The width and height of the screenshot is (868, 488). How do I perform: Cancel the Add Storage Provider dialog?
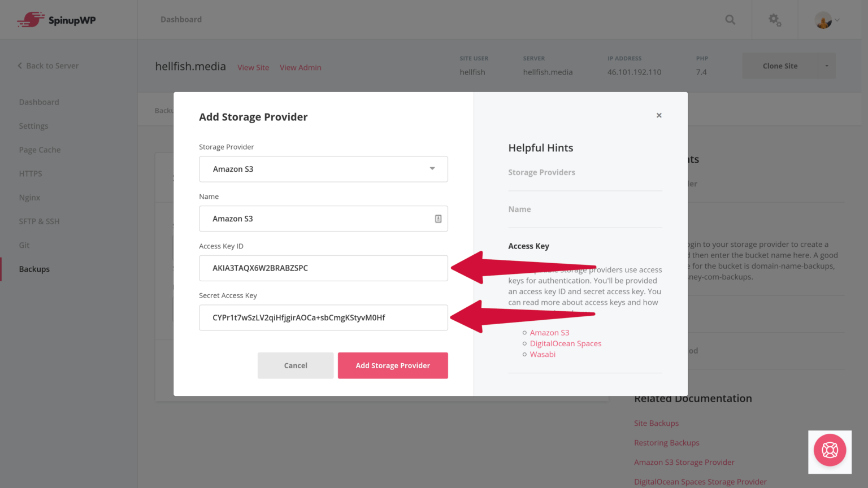point(295,365)
